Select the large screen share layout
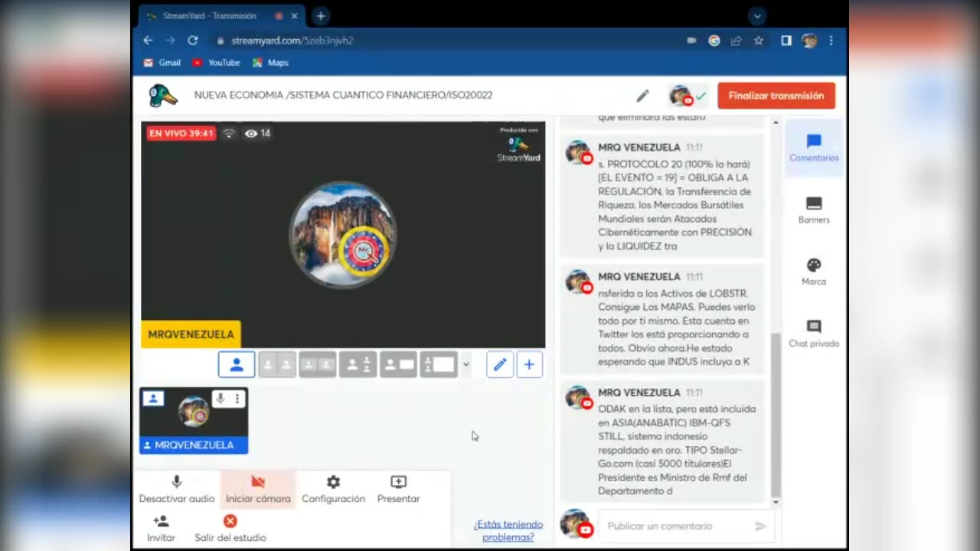Image resolution: width=980 pixels, height=551 pixels. [x=439, y=364]
